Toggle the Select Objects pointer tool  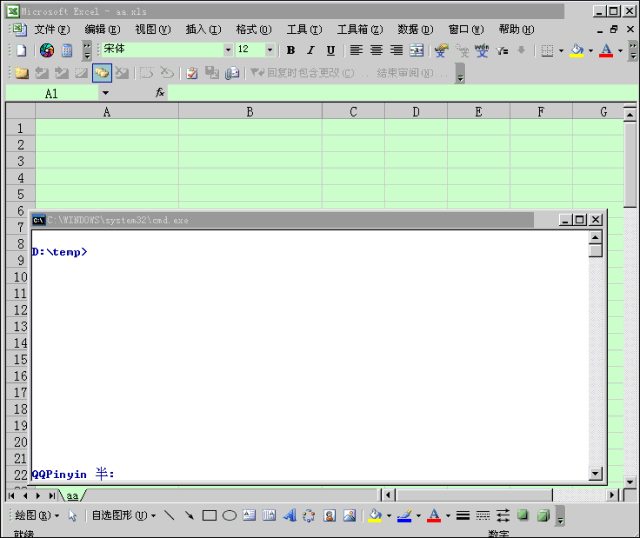click(x=72, y=516)
